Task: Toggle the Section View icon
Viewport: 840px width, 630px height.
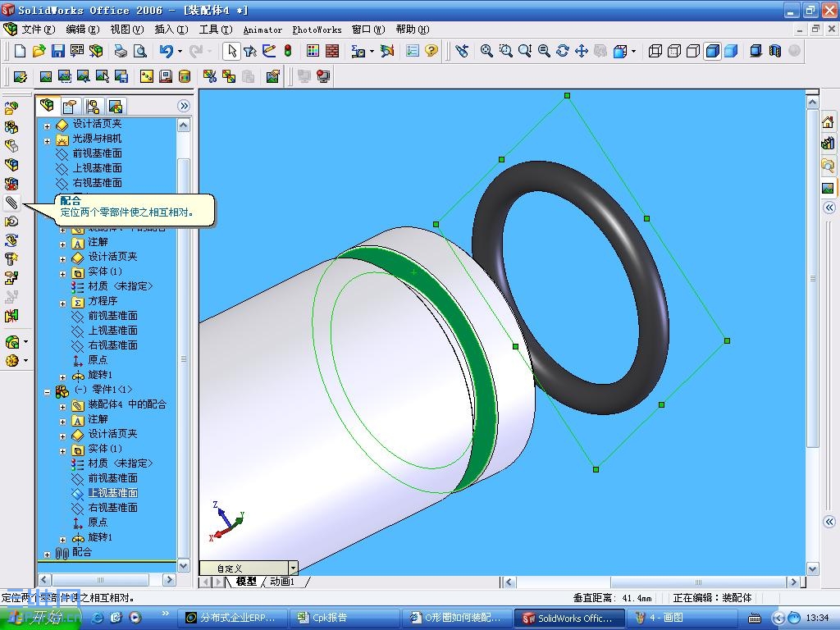Action: [775, 51]
